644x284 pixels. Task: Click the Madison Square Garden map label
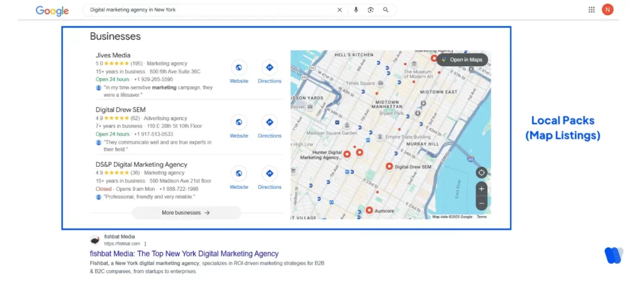click(333, 132)
